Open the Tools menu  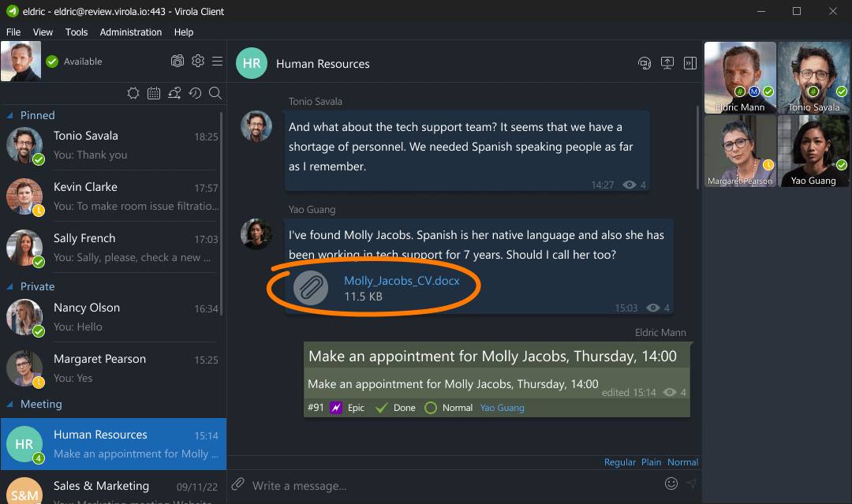76,32
